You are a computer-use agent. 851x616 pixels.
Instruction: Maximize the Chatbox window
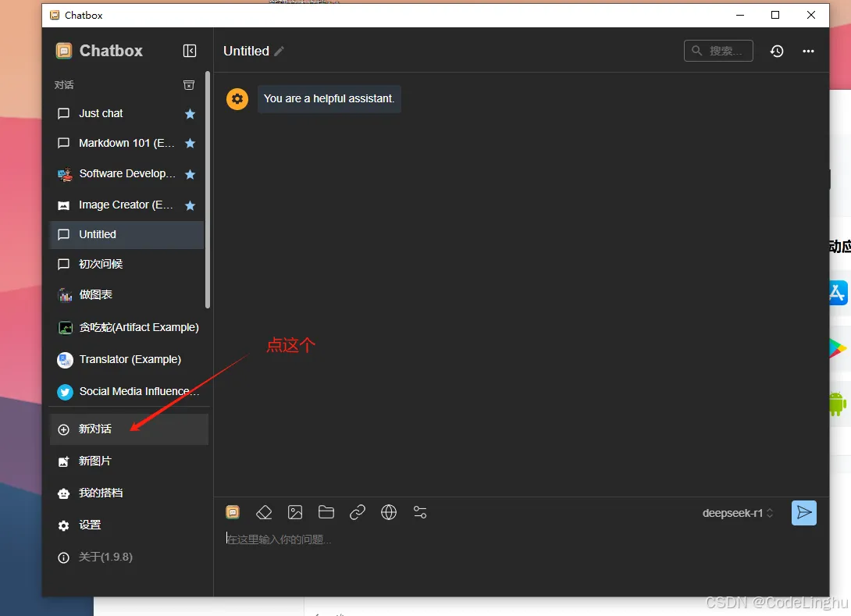(x=775, y=15)
